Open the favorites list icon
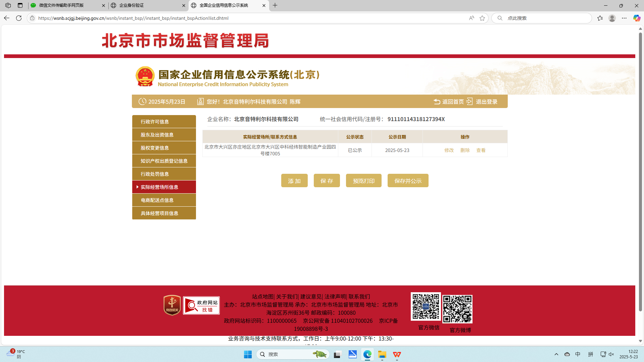Screen dimensions: 644x362 tap(600, 18)
